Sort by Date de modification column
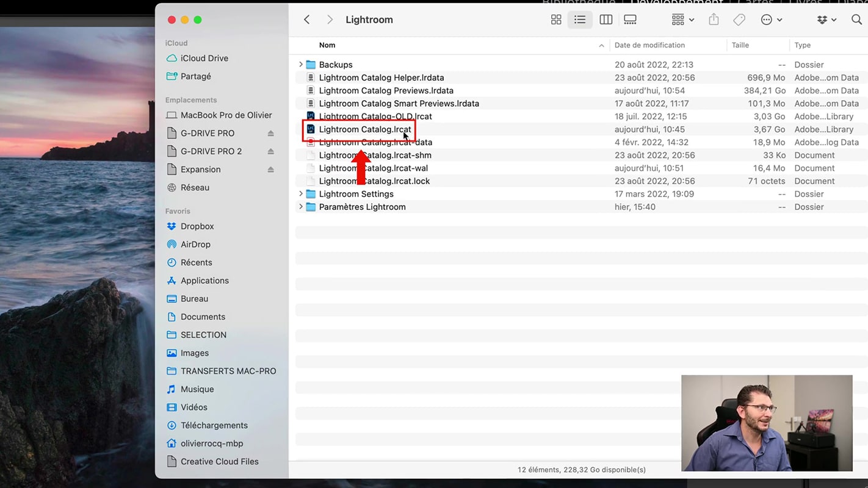868x488 pixels. pyautogui.click(x=649, y=45)
